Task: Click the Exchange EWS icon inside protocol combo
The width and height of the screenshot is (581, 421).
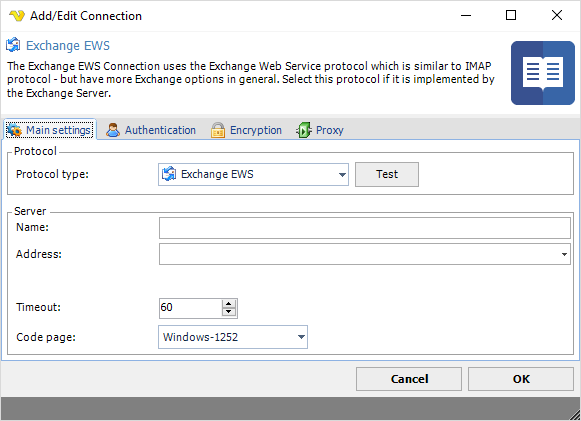Action: [169, 174]
